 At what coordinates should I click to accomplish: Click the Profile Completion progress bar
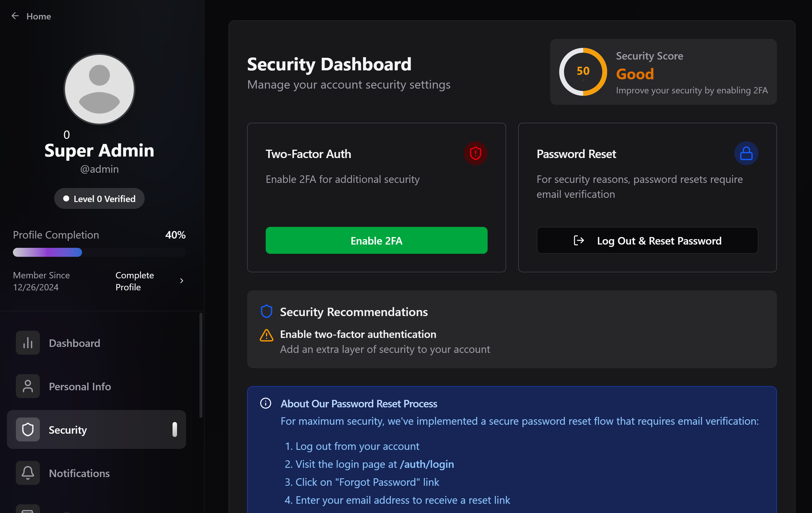pyautogui.click(x=99, y=252)
